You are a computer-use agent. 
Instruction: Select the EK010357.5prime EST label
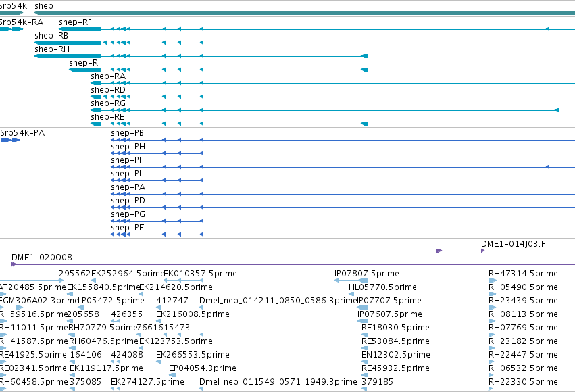[x=200, y=274]
